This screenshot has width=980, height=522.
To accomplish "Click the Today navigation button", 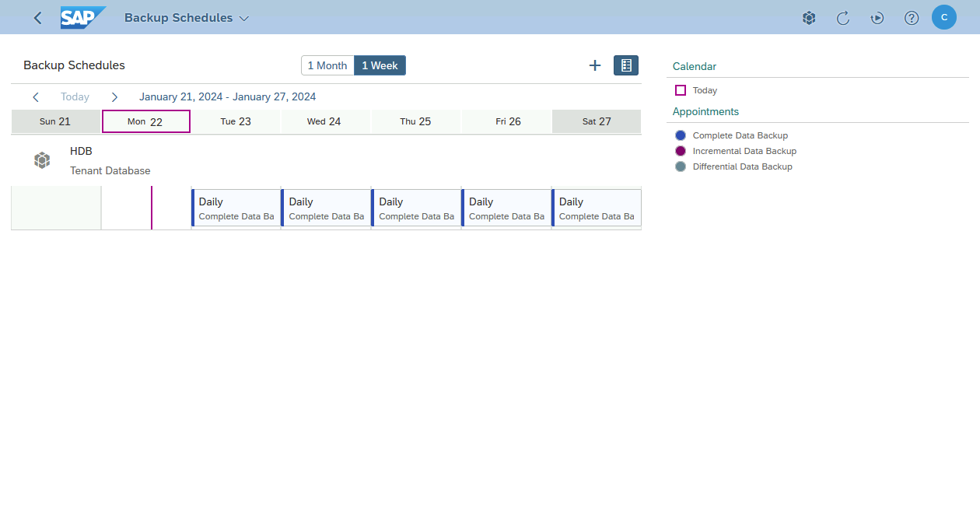I will pyautogui.click(x=75, y=96).
